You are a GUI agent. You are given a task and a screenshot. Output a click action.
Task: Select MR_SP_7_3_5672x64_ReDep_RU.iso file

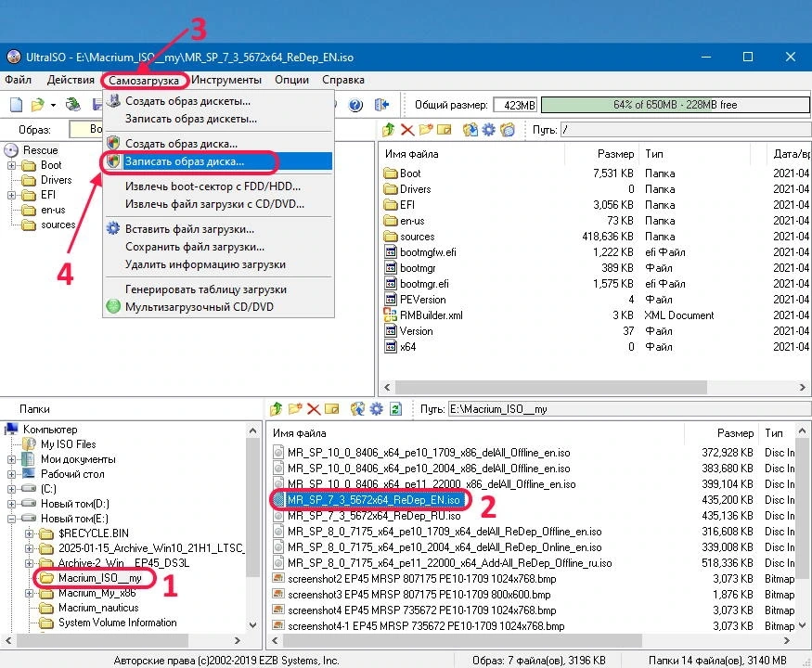point(374,516)
